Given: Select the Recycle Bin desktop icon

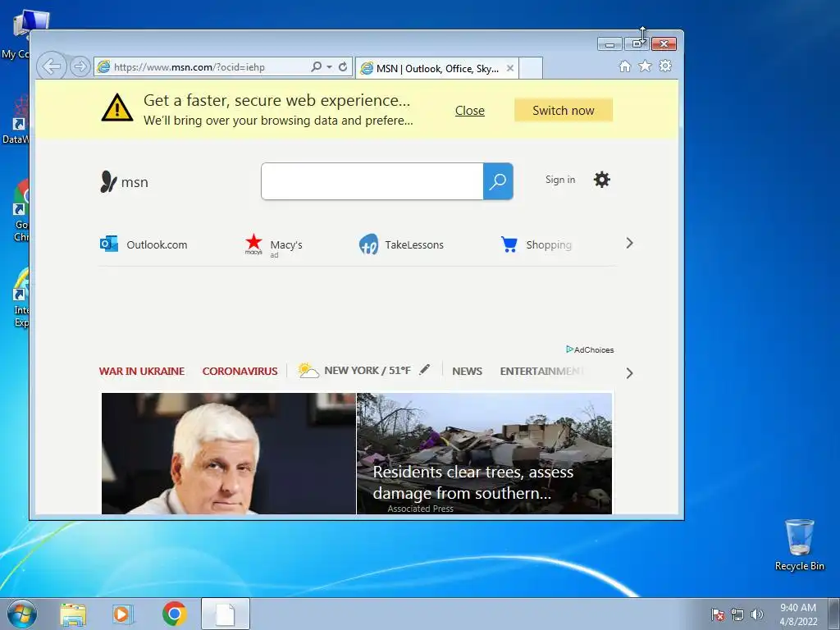Looking at the screenshot, I should tap(799, 545).
